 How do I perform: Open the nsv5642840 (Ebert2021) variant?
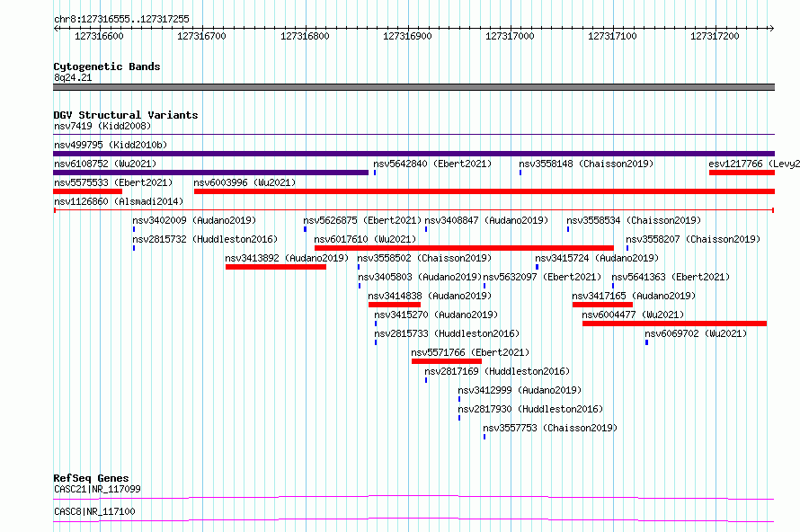coord(432,164)
